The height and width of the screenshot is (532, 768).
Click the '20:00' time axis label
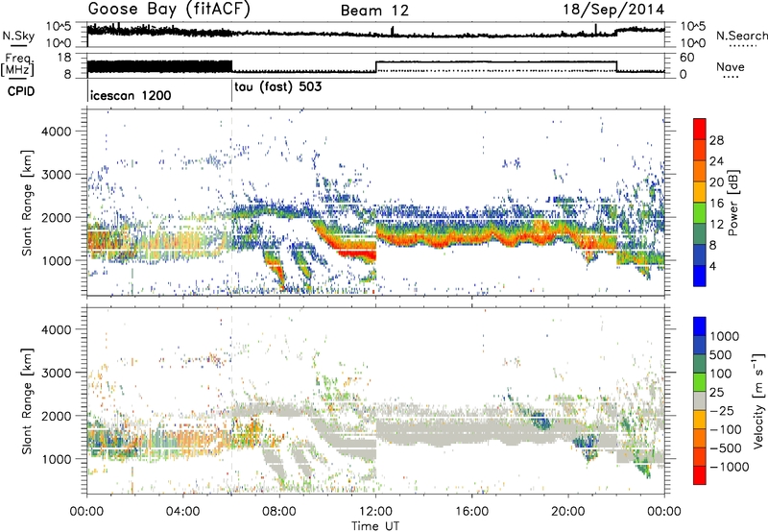coord(568,512)
